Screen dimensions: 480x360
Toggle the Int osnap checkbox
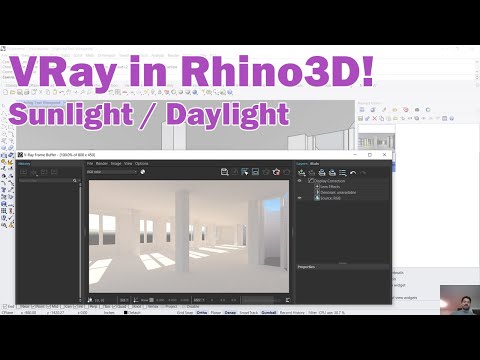tap(76, 306)
